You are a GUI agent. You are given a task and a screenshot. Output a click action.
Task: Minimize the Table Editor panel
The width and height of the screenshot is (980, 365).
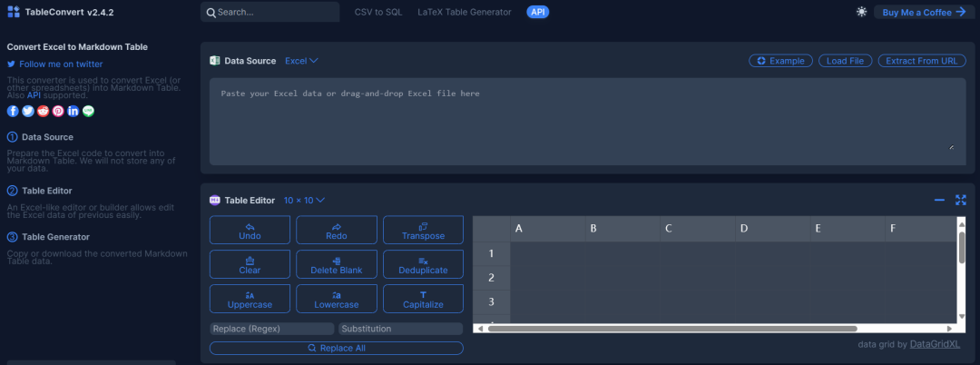[939, 200]
